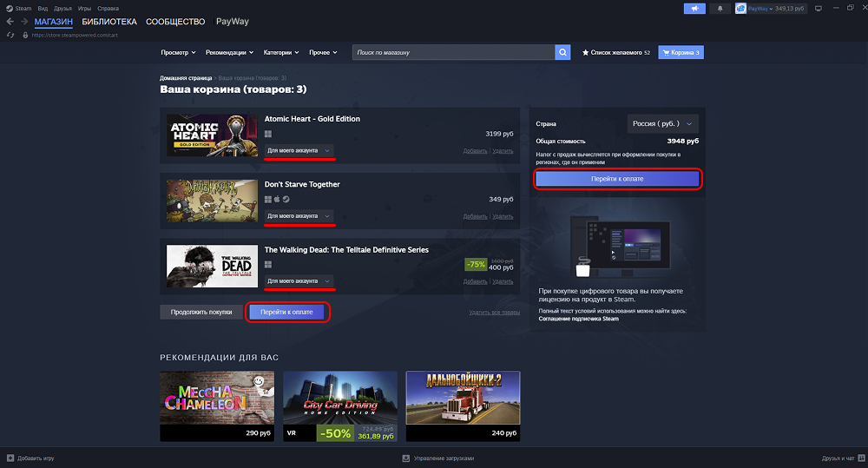Open Meccha Chameleon recommendation
This screenshot has height=468, width=868.
pyautogui.click(x=217, y=406)
